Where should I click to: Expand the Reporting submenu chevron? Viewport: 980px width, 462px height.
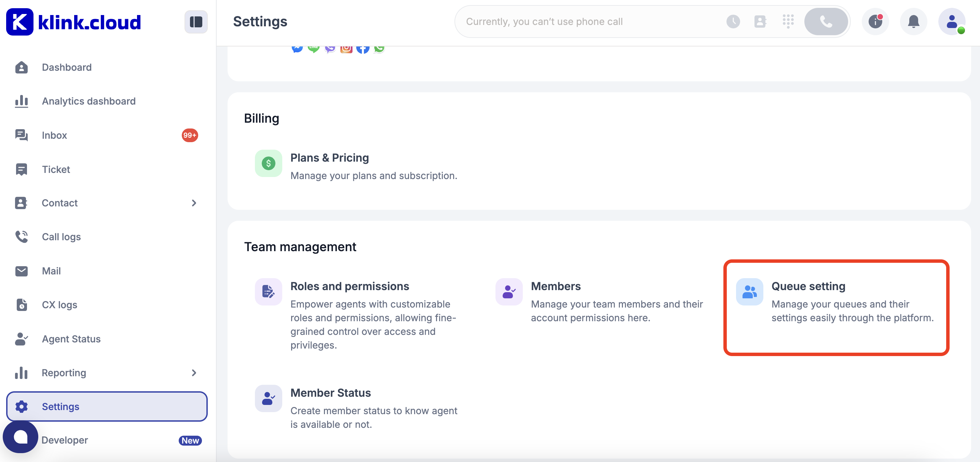(x=194, y=372)
